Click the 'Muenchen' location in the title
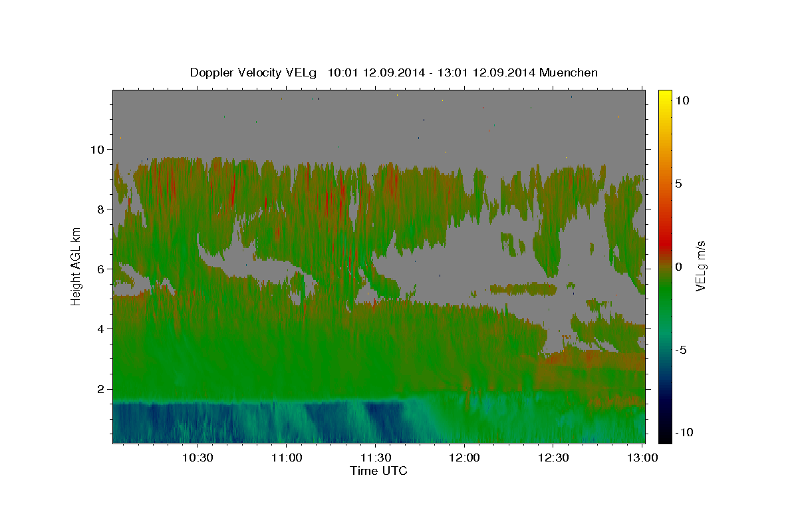The width and height of the screenshot is (798, 532). coord(569,72)
